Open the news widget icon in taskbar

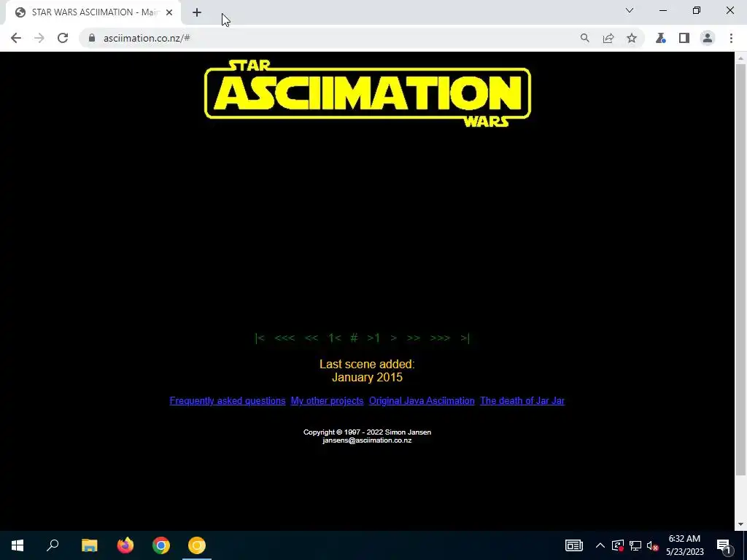(x=574, y=545)
